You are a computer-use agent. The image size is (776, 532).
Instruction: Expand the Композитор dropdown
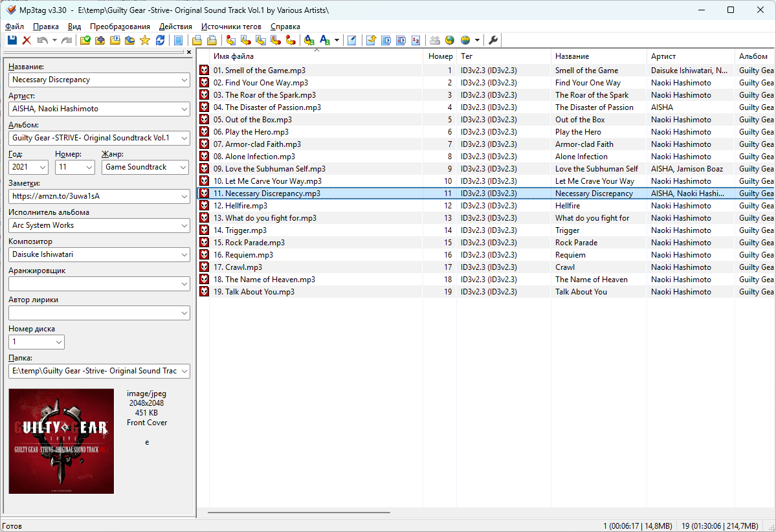click(x=183, y=254)
